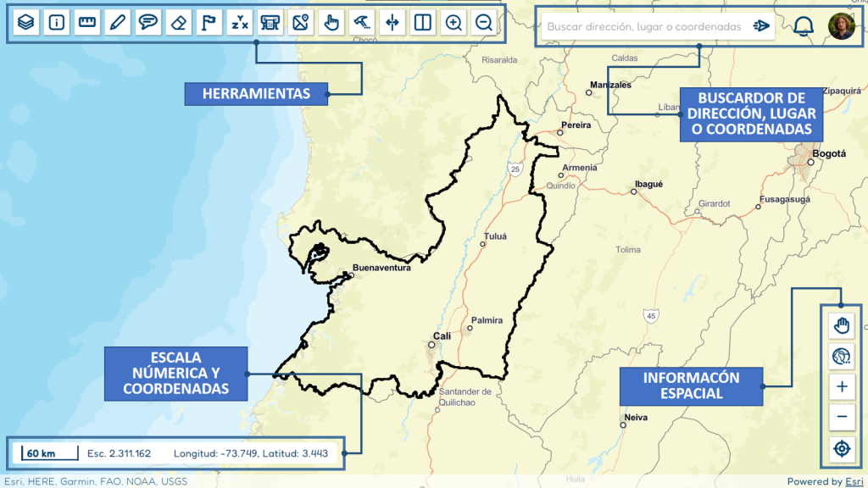Open the map location pin tool
This screenshot has height=488, width=868.
click(301, 23)
